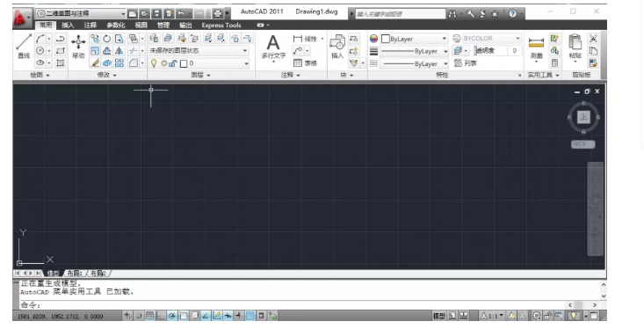Toggle the Model (模型) space button
Screen dimensions: 644x336
(x=439, y=316)
